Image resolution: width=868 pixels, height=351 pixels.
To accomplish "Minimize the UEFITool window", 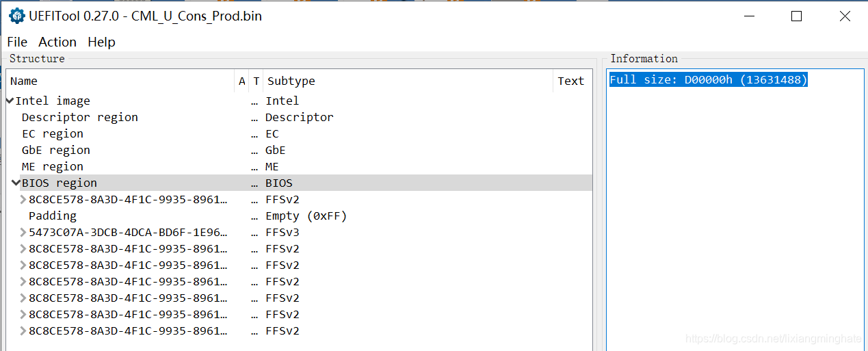I will click(x=748, y=16).
